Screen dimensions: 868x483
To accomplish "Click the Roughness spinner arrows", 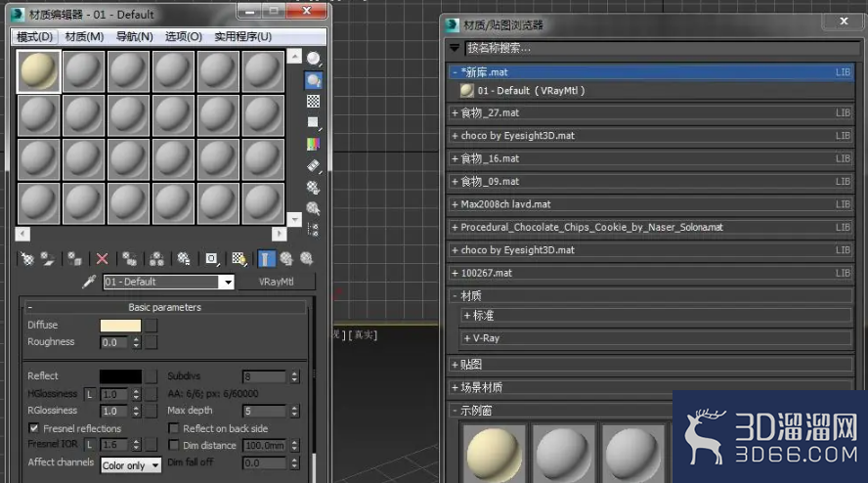I will [x=136, y=343].
